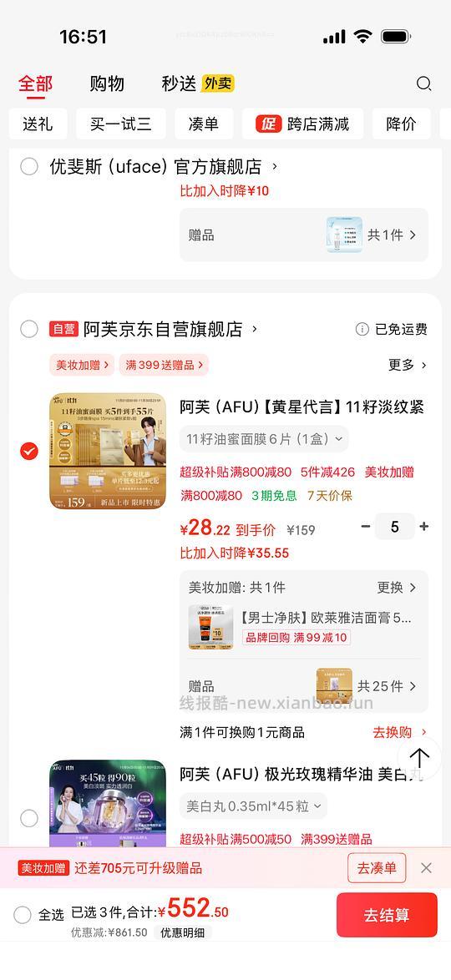Switch to the 秒送 外卖 tab
451x980 pixels.
pyautogui.click(x=198, y=83)
